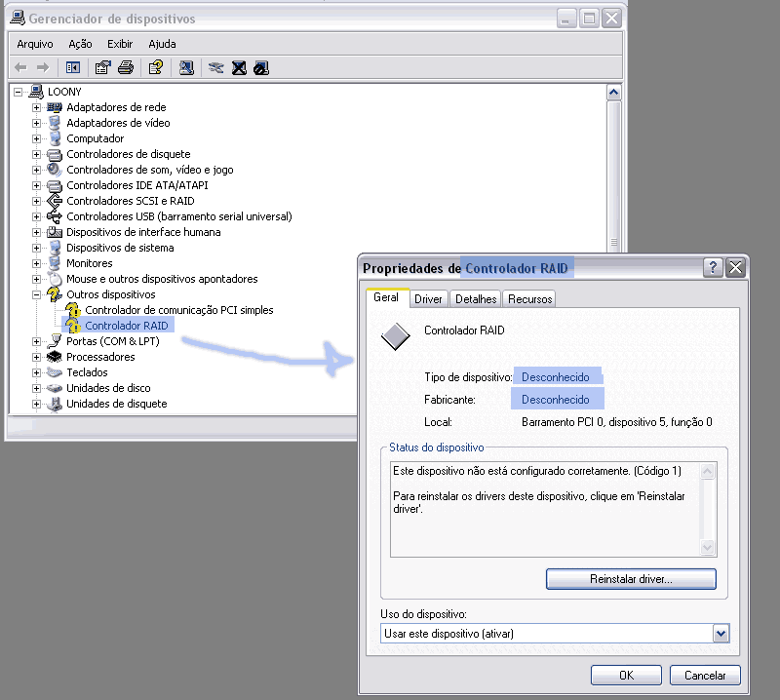This screenshot has height=700, width=780.
Task: Switch to the Recursos tab
Action: (529, 299)
